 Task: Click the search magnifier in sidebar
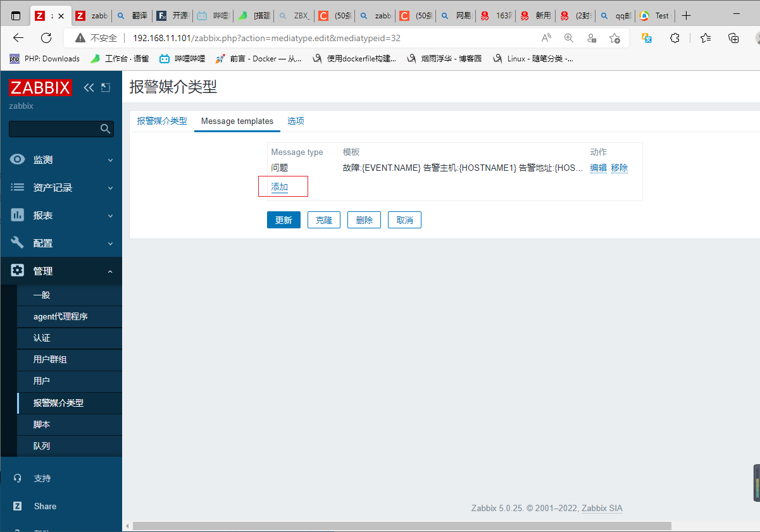coord(106,129)
